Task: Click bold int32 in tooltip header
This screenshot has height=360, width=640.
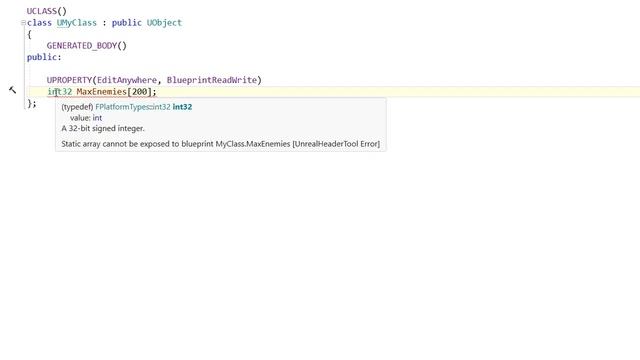Action: pyautogui.click(x=182, y=107)
